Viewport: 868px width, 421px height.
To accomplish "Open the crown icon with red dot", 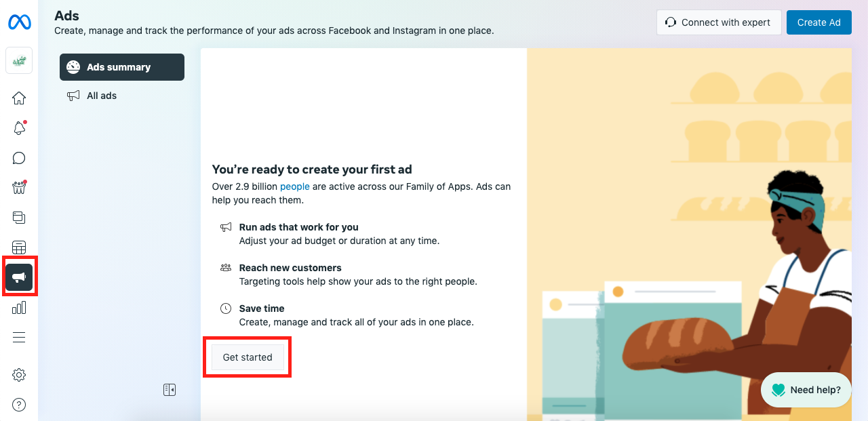I will 19,188.
